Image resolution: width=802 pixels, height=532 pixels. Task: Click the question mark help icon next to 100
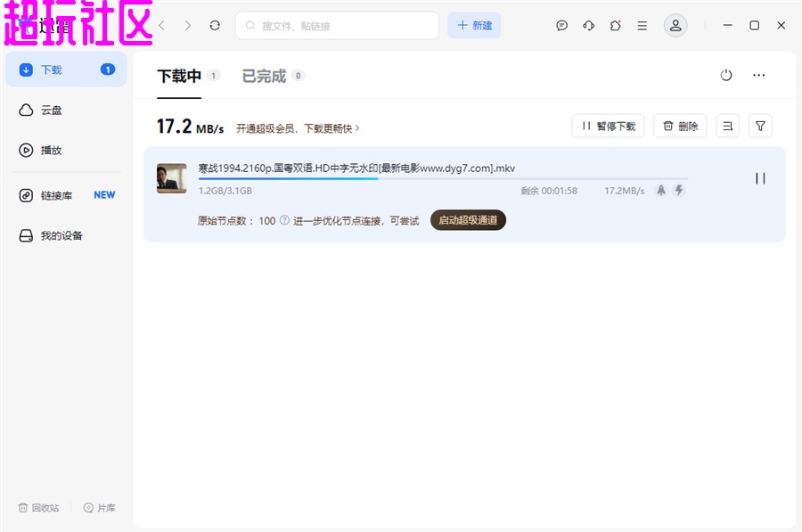(284, 220)
